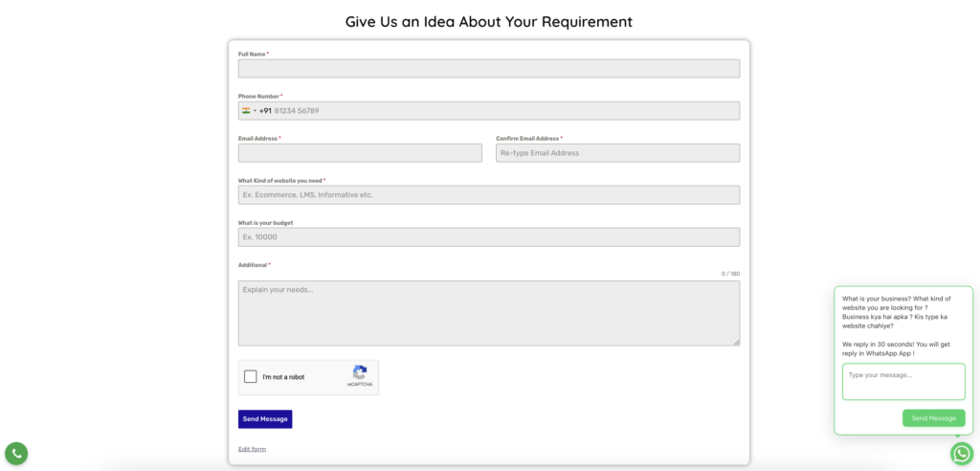Select the budget field showing Ex. 10000
The image size is (980, 471).
click(x=488, y=237)
